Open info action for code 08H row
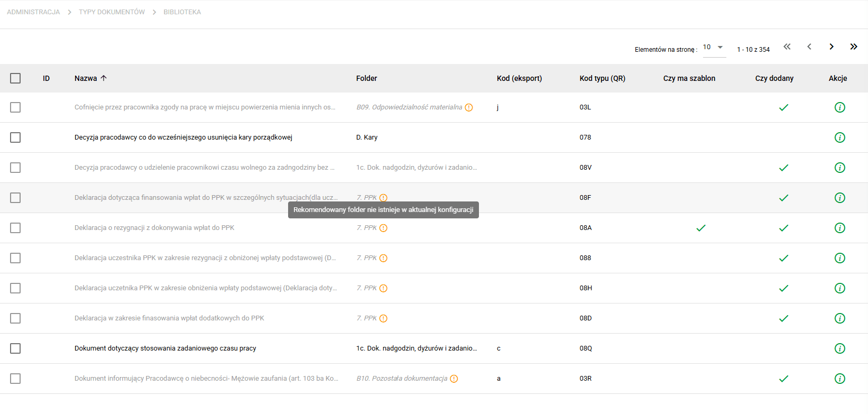The width and height of the screenshot is (868, 414). (x=839, y=288)
